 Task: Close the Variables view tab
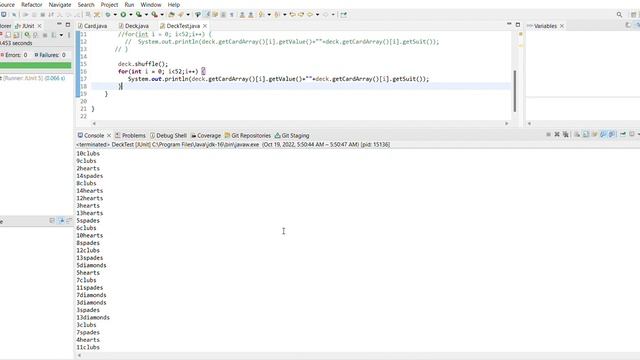point(562,26)
